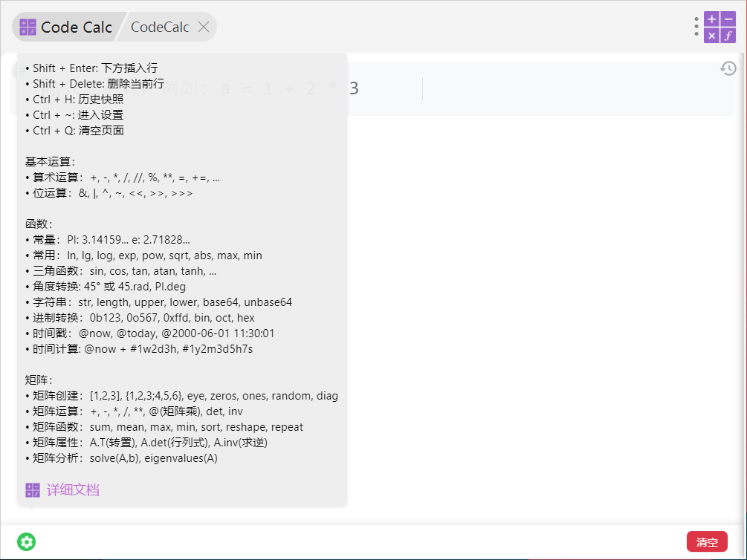
Task: Click the 角度转换 45° line
Action: tap(106, 287)
